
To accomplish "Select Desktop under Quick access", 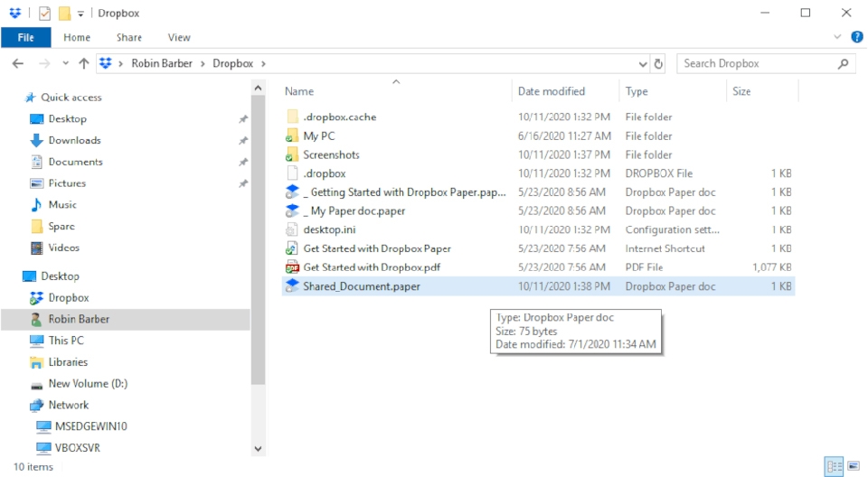I will tap(67, 119).
